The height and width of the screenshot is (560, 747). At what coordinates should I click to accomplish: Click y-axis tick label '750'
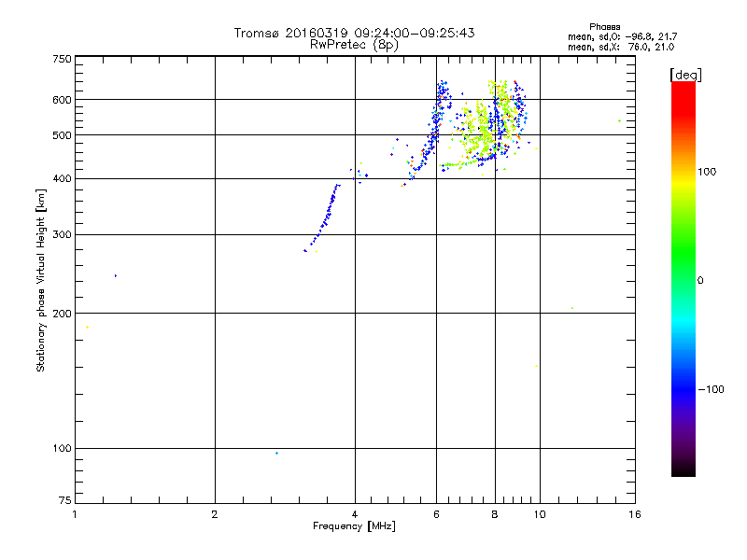[x=63, y=59]
